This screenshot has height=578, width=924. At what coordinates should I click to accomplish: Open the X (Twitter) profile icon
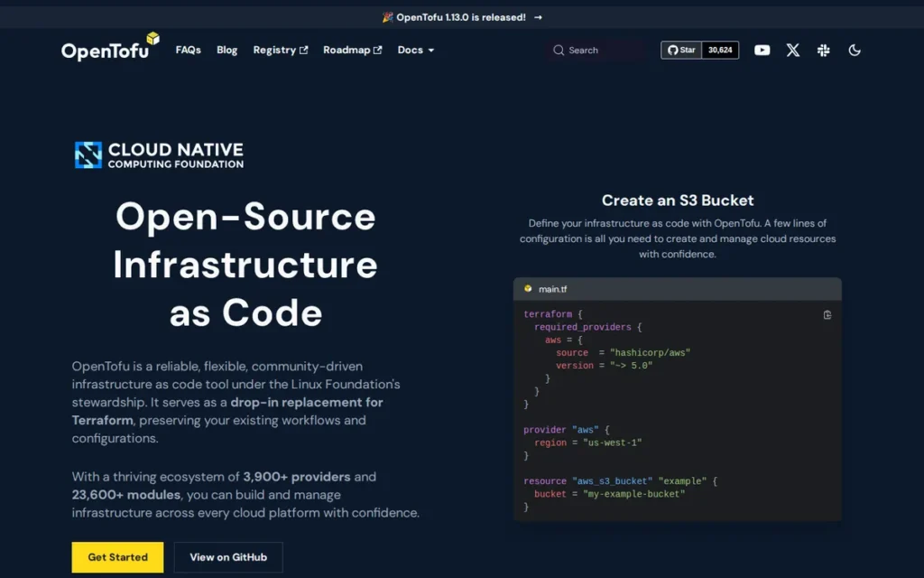tap(792, 51)
